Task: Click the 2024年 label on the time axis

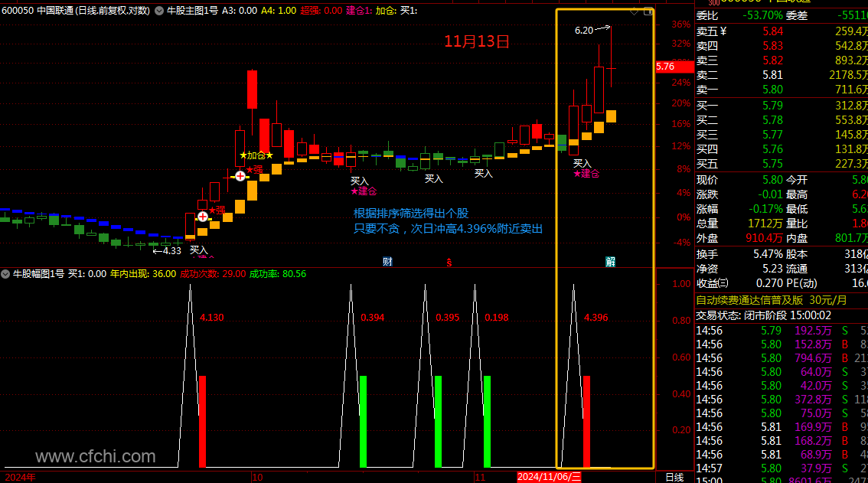Action: point(21,477)
